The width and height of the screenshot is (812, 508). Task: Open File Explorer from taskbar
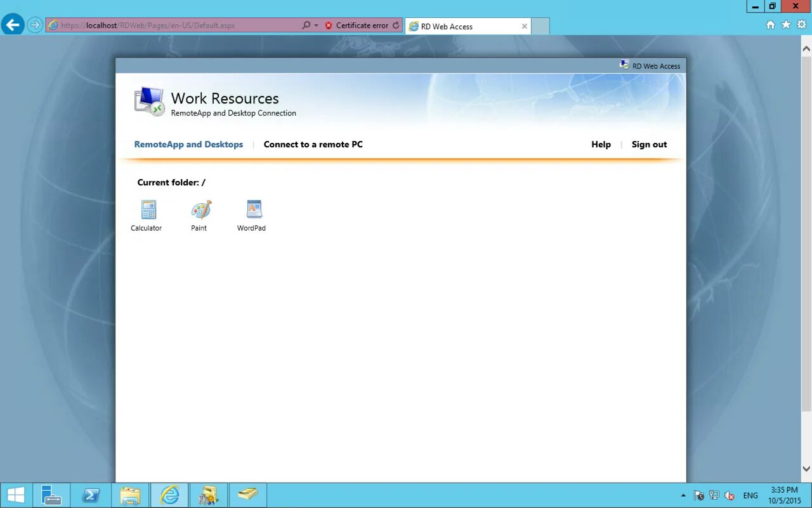pos(130,495)
